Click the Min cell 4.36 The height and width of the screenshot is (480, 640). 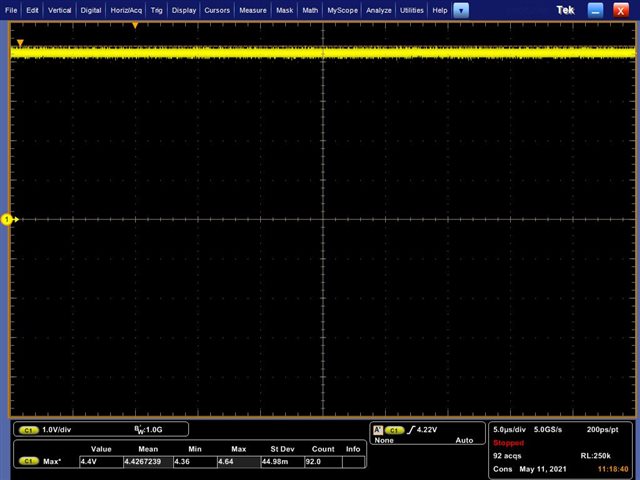tap(195, 462)
